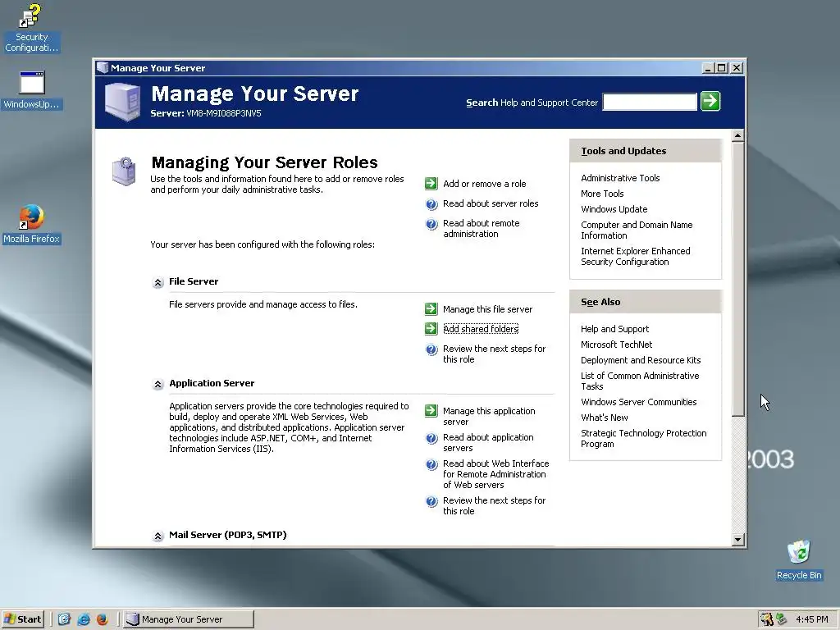Open Deployment and Resource Kits link

point(641,360)
